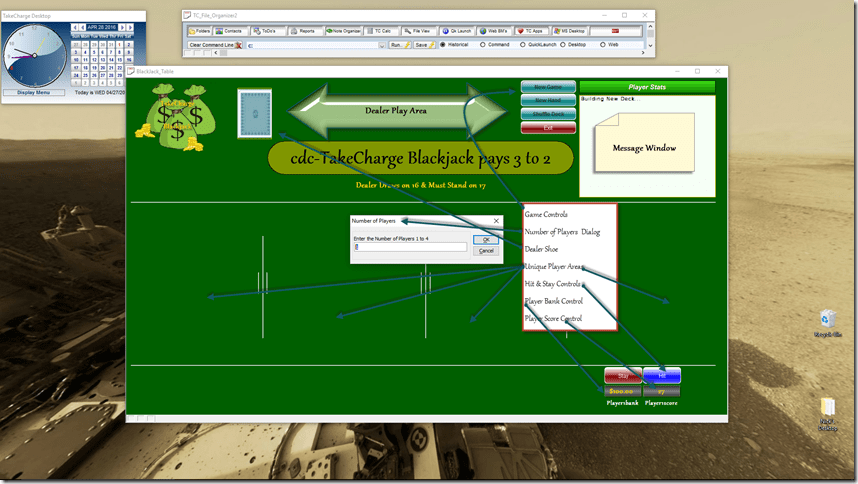The height and width of the screenshot is (484, 858).
Task: Click the Playerscore 17 field
Action: pos(662,391)
